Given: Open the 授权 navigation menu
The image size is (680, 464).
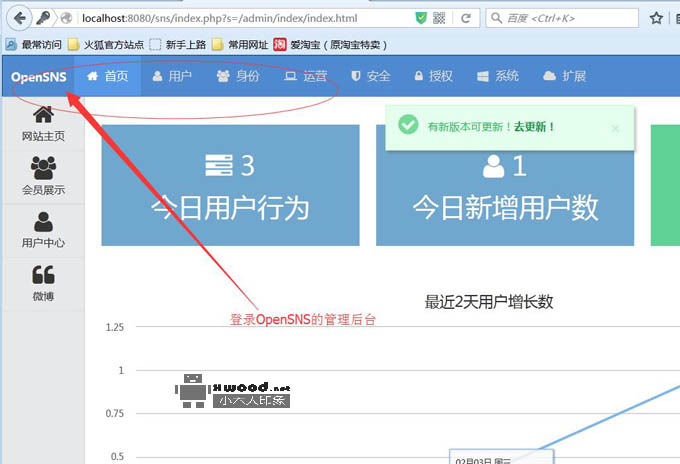Looking at the screenshot, I should 433,76.
